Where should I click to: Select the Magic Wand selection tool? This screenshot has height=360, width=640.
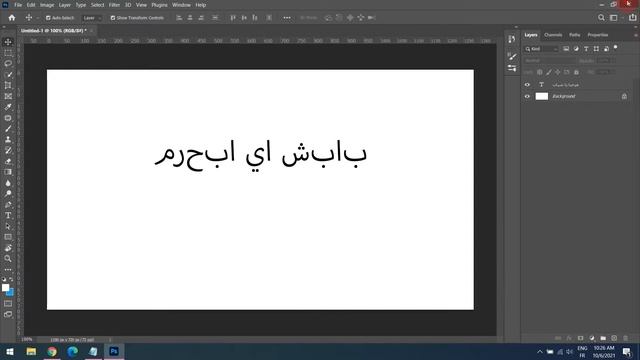point(8,75)
